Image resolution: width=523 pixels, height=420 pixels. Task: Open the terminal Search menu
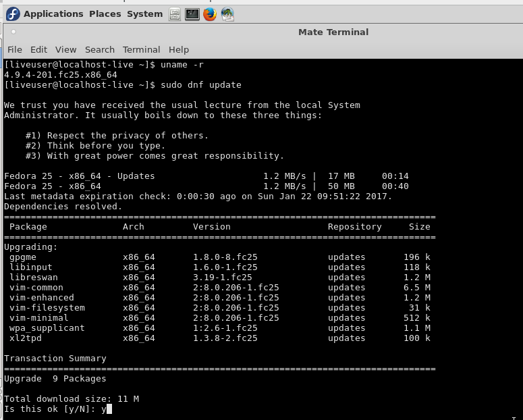coord(100,50)
